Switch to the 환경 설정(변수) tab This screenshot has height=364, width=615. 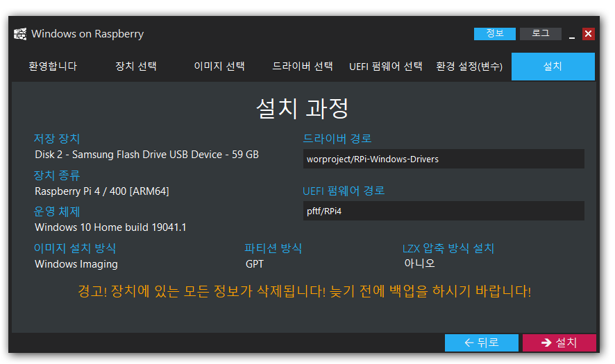point(469,67)
